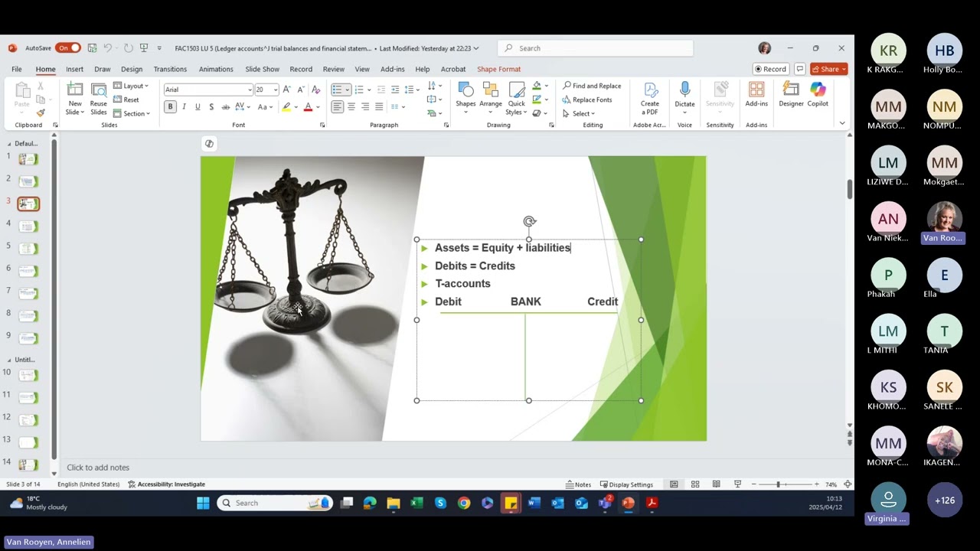Click the text highlight color swatch
Screen dimensions: 980x551
(x=286, y=107)
